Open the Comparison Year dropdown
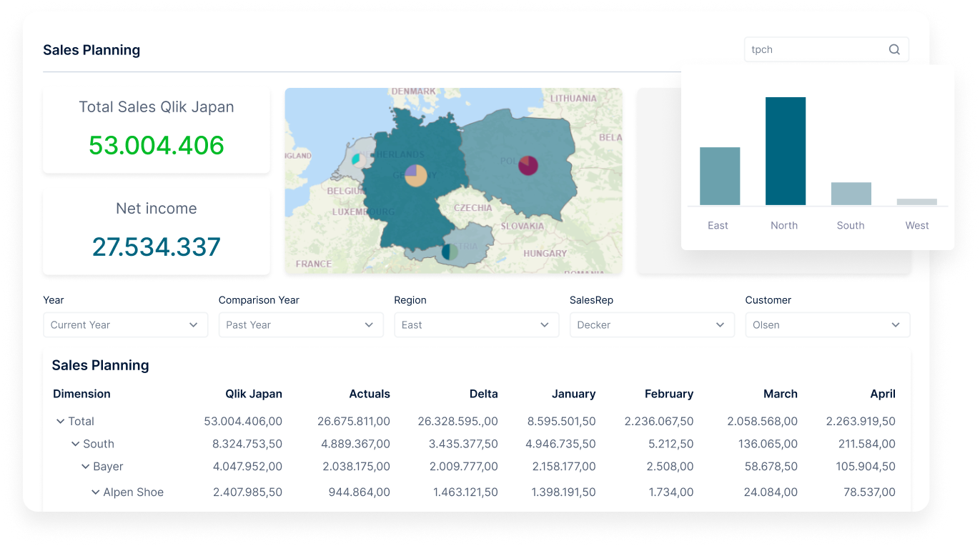 tap(300, 324)
